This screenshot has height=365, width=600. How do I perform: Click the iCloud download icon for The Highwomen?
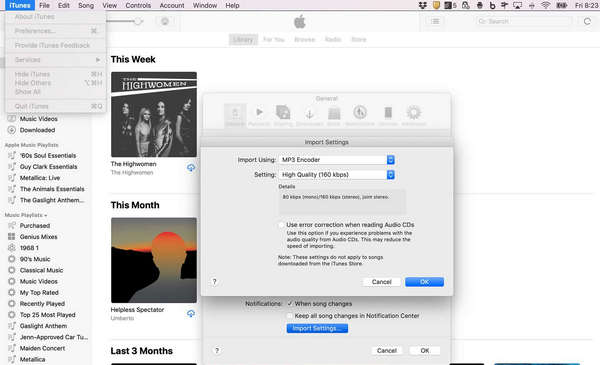(x=191, y=168)
